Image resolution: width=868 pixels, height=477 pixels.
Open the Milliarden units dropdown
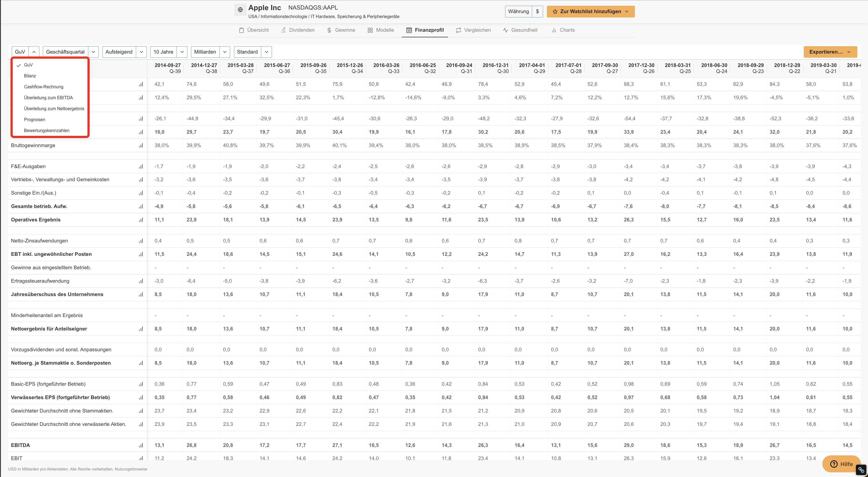[x=211, y=52]
